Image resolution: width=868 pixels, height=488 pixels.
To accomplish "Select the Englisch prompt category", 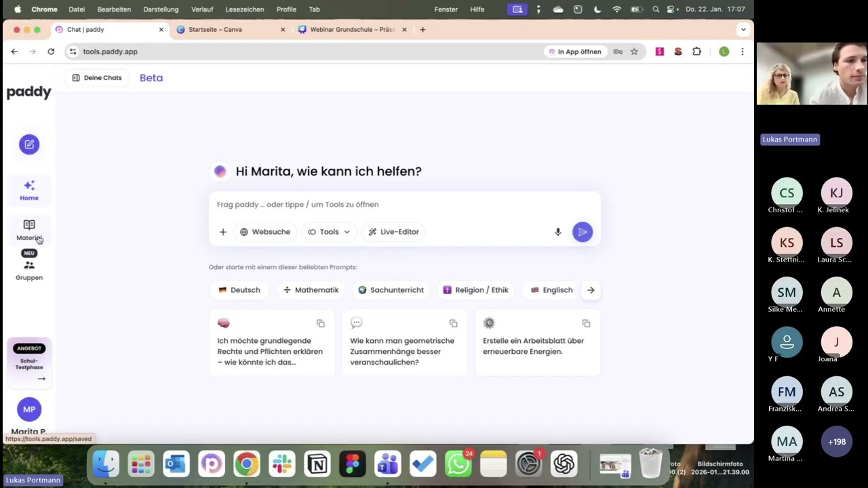I will pos(551,290).
